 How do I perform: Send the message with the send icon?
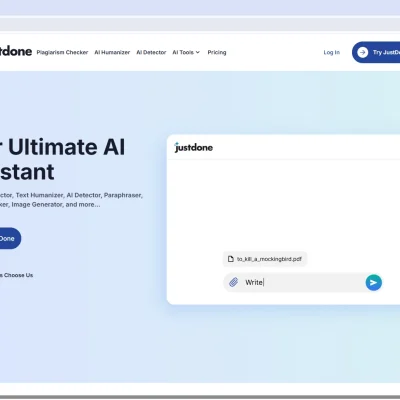[x=374, y=283]
